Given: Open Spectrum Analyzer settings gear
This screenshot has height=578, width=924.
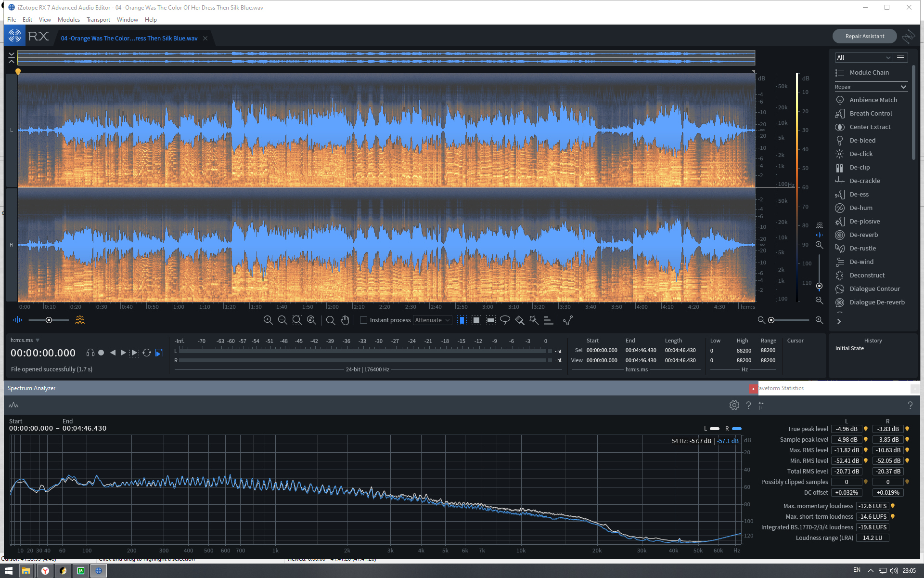Looking at the screenshot, I should click(734, 406).
